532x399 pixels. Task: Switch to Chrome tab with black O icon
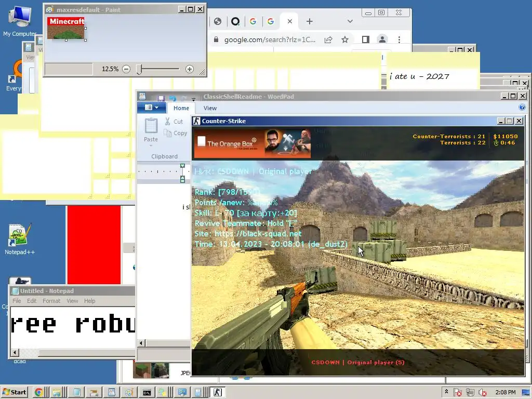(x=235, y=21)
